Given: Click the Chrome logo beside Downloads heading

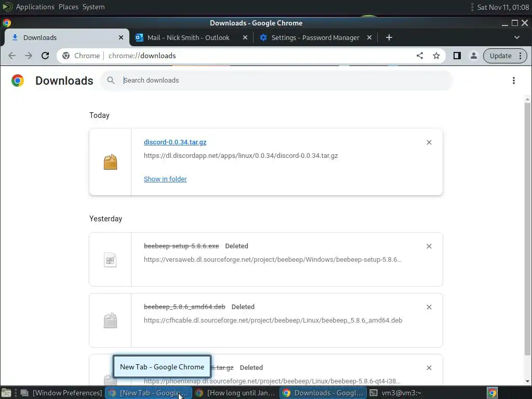Looking at the screenshot, I should click(x=17, y=81).
